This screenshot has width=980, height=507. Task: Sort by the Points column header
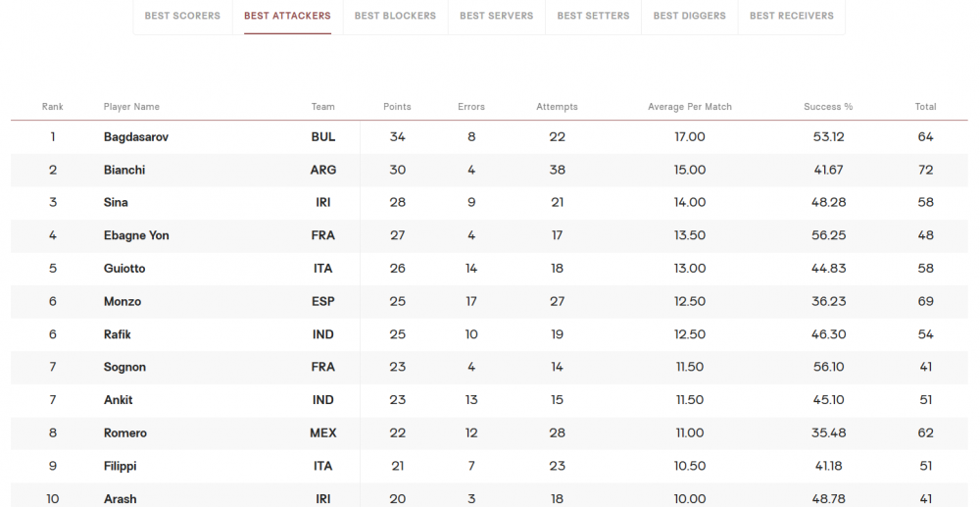pyautogui.click(x=397, y=107)
